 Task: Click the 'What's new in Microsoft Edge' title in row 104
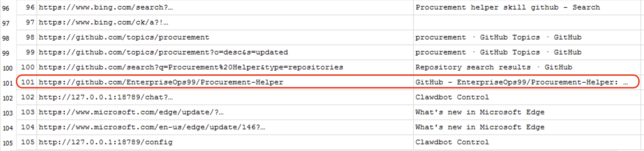click(480, 127)
